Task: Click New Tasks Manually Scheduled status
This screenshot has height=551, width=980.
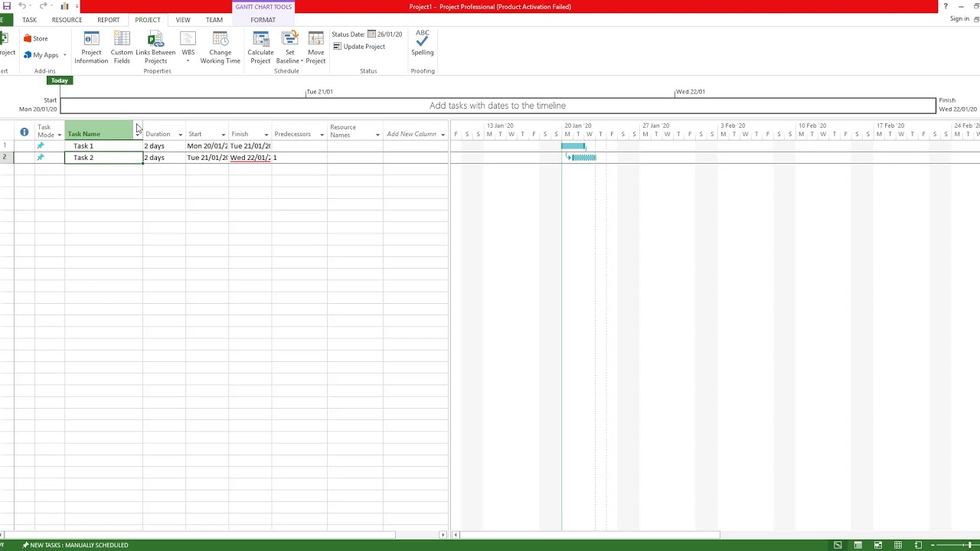Action: 75,545
